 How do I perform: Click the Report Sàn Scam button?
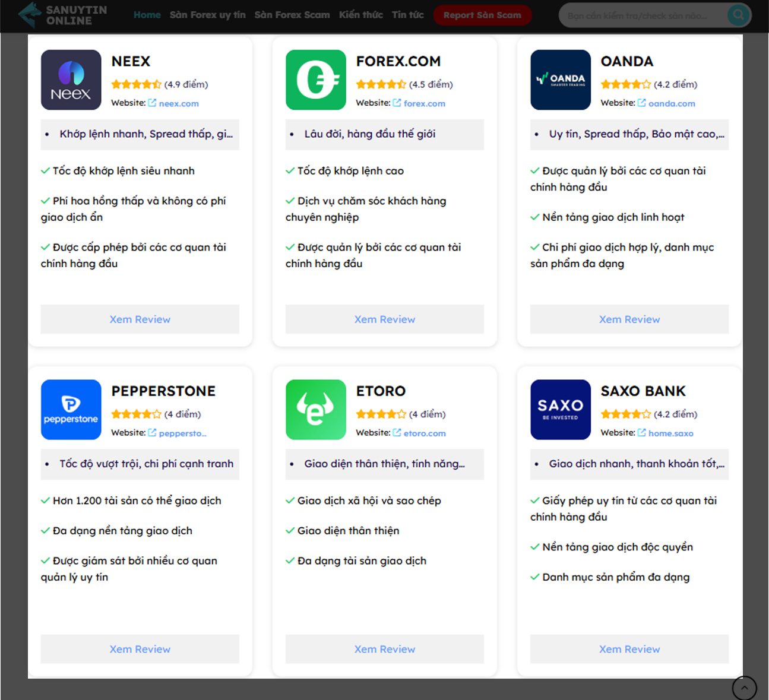point(482,15)
